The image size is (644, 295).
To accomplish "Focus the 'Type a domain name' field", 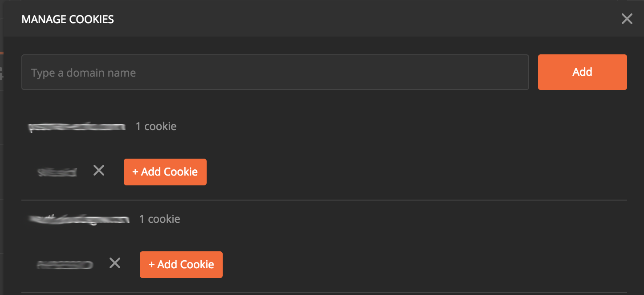I will [275, 72].
